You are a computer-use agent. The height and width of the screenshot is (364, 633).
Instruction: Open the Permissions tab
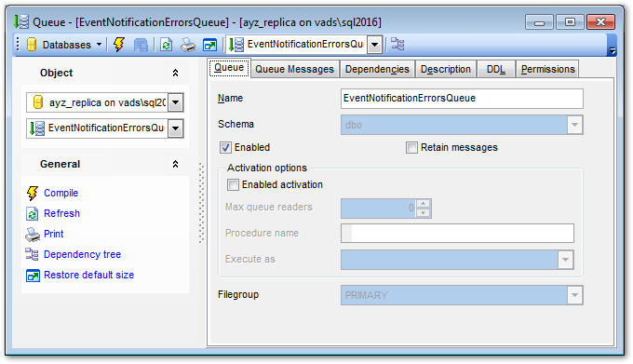(x=547, y=70)
